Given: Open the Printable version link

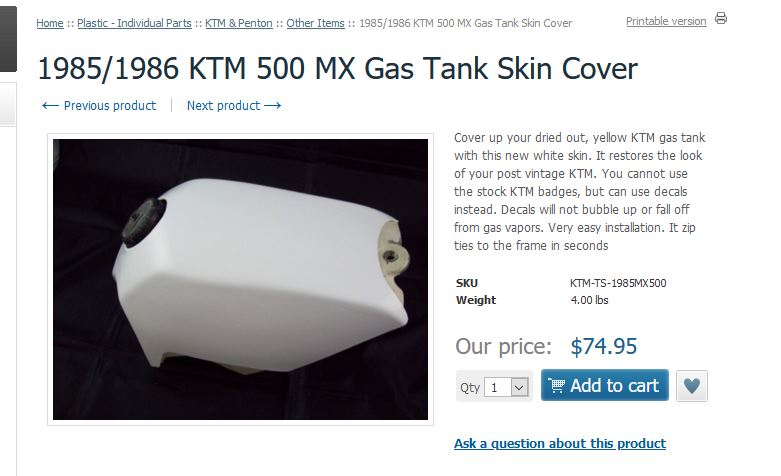Looking at the screenshot, I should [666, 21].
